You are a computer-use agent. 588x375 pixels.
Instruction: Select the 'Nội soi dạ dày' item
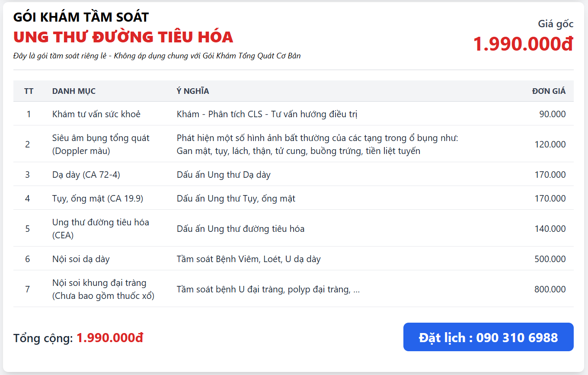[x=81, y=259]
